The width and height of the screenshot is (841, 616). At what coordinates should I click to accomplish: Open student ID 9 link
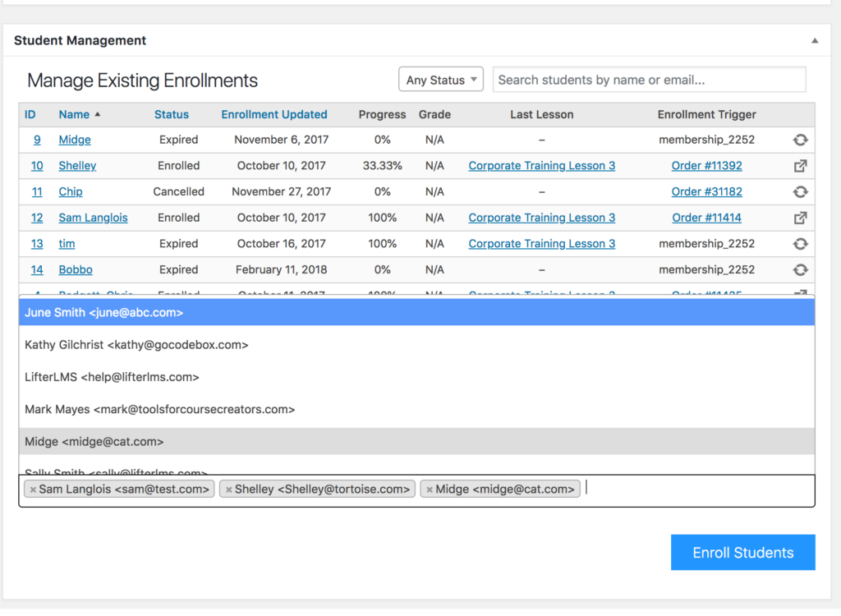click(x=37, y=140)
